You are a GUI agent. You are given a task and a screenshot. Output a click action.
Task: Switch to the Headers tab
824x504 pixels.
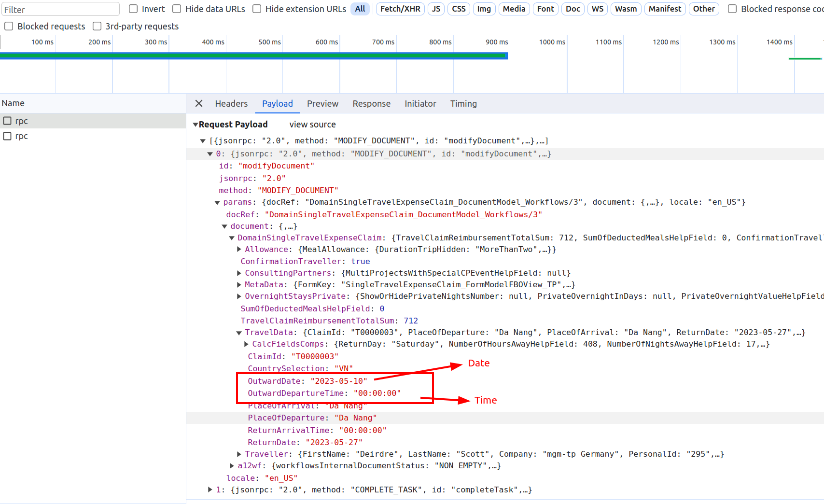(x=231, y=103)
